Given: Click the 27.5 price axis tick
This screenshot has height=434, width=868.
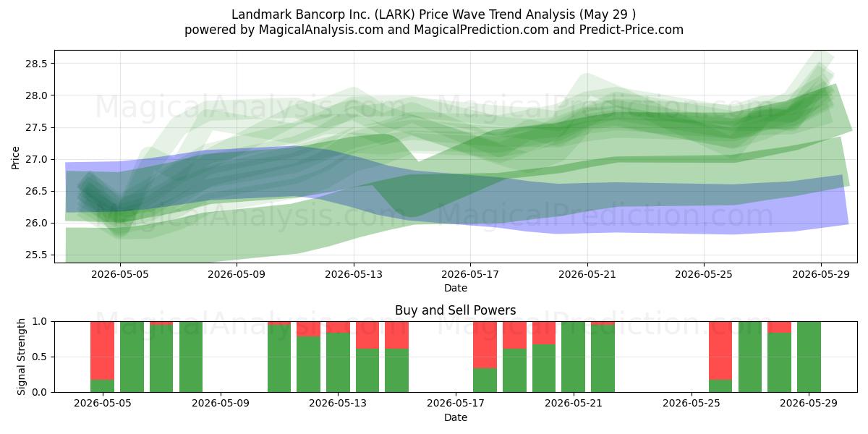Looking at the screenshot, I should (36, 127).
